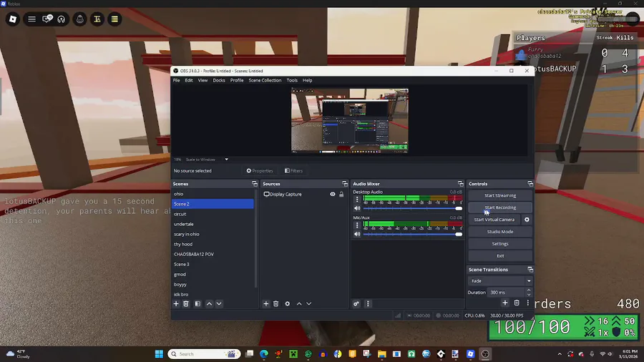Move scene down in Scenes list

click(x=219, y=304)
